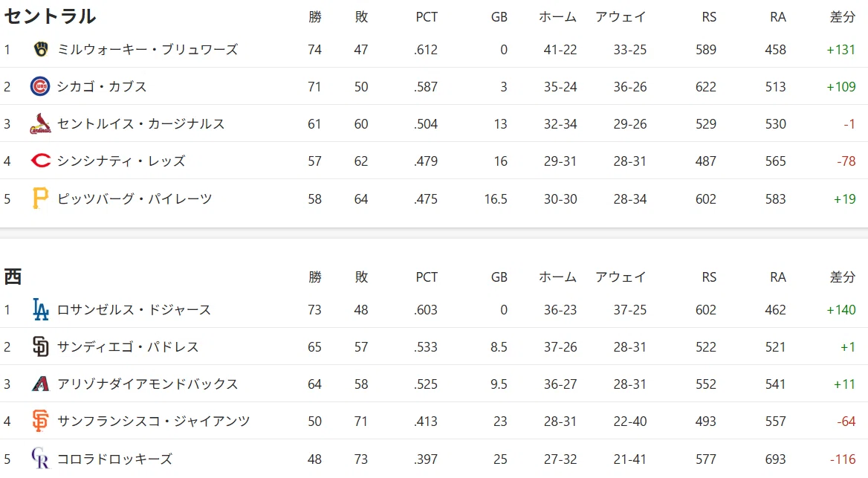Click the San Francisco Giants logo
868x478 pixels.
pyautogui.click(x=40, y=421)
